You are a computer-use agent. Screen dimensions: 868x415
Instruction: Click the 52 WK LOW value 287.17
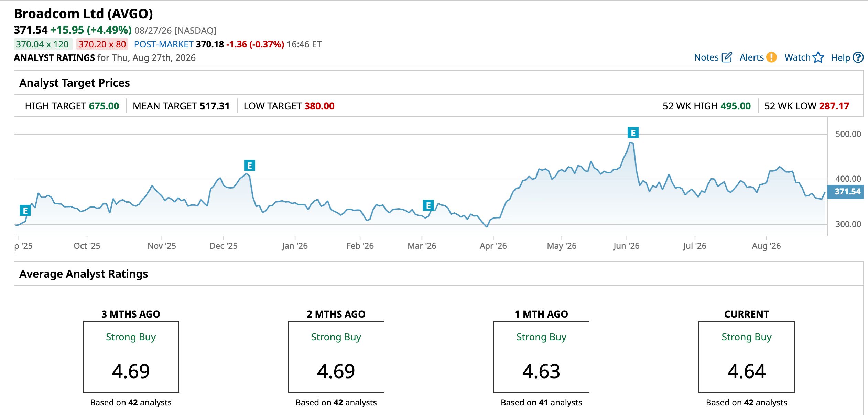[834, 106]
